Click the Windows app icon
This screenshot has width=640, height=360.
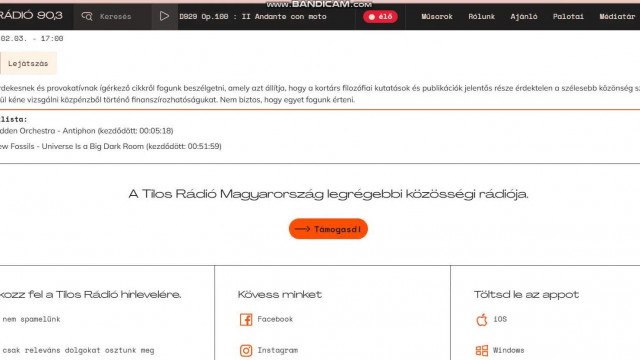[482, 351]
